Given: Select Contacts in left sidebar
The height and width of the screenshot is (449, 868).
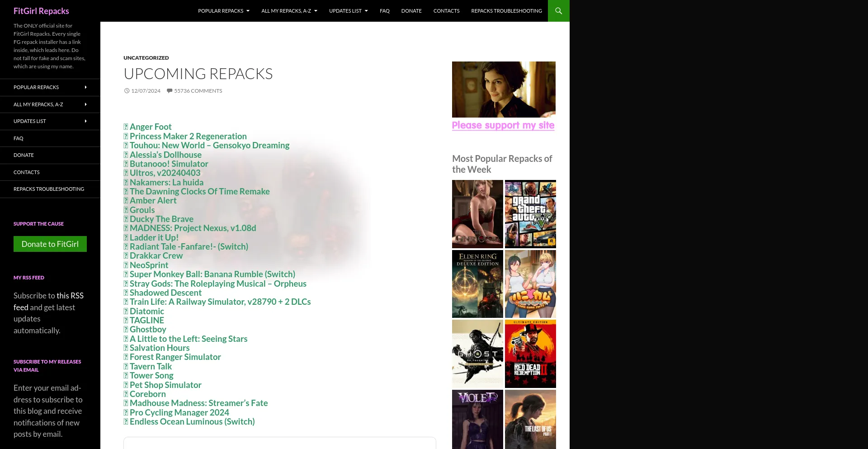Looking at the screenshot, I should [x=50, y=172].
